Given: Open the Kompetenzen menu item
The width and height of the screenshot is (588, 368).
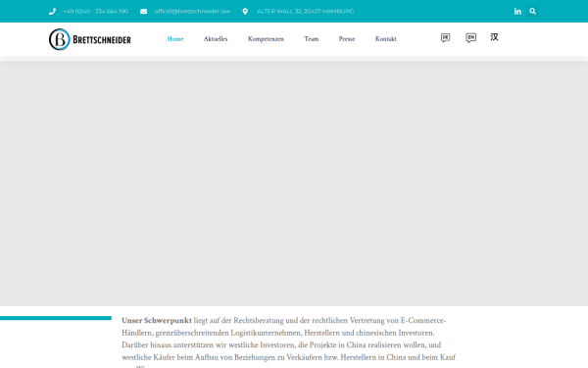Looking at the screenshot, I should click(266, 39).
